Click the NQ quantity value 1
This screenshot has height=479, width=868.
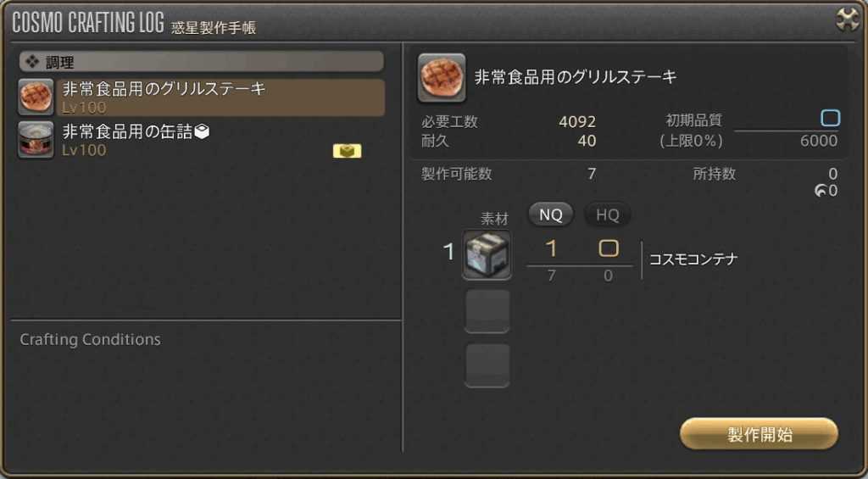pos(551,250)
